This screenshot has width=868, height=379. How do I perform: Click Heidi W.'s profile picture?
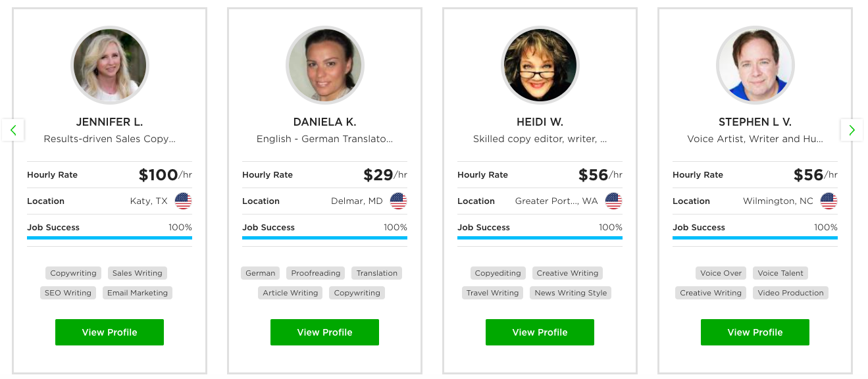(540, 65)
